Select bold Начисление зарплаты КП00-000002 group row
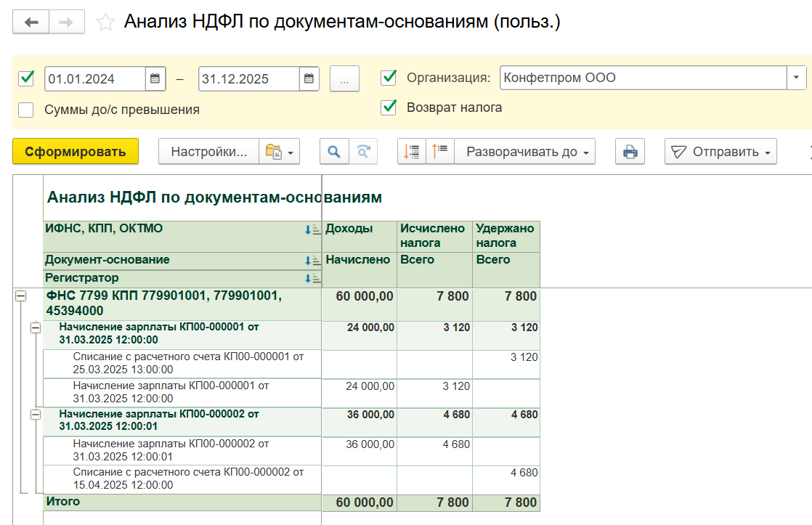The image size is (812, 525). tap(182, 420)
